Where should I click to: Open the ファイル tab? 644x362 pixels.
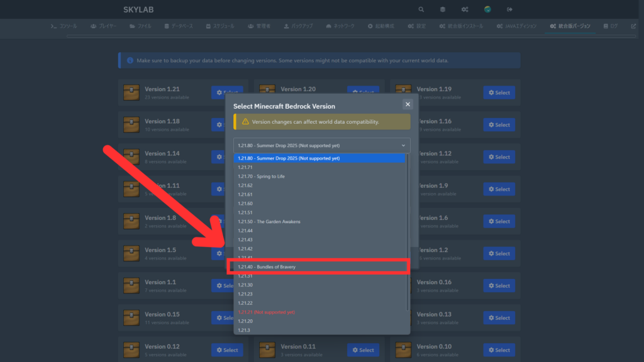tap(140, 26)
